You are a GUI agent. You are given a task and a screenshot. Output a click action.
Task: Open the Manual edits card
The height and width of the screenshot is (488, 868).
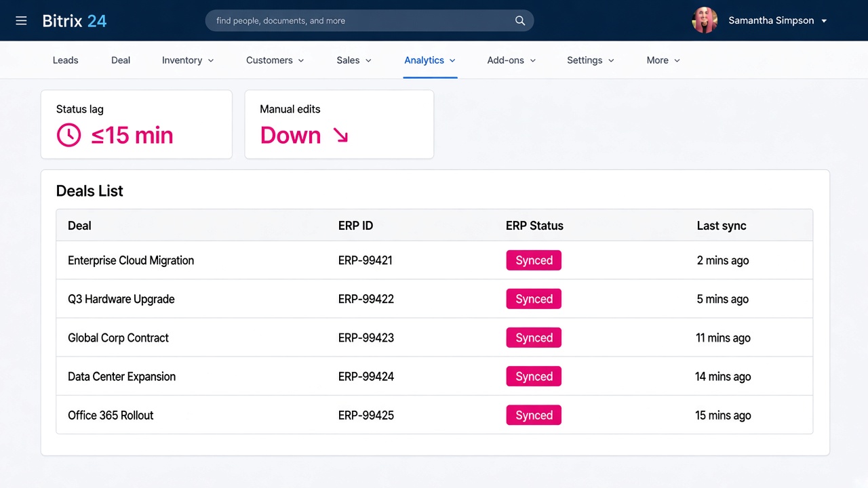pyautogui.click(x=339, y=125)
